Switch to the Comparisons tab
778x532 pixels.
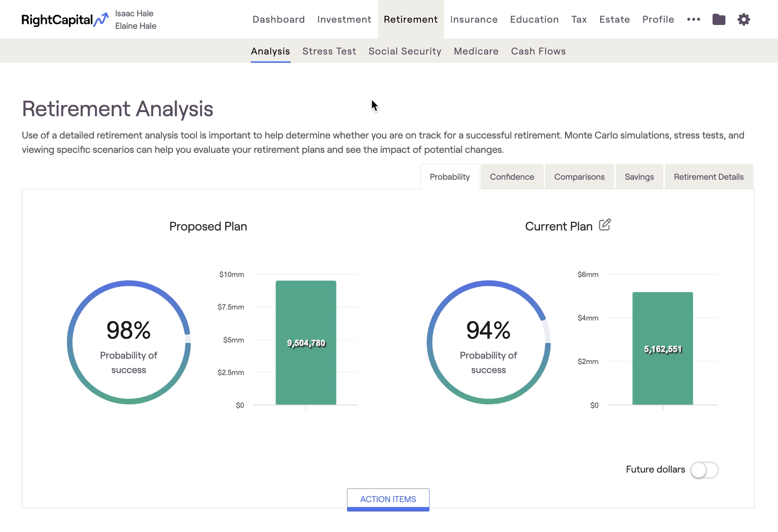pos(579,177)
